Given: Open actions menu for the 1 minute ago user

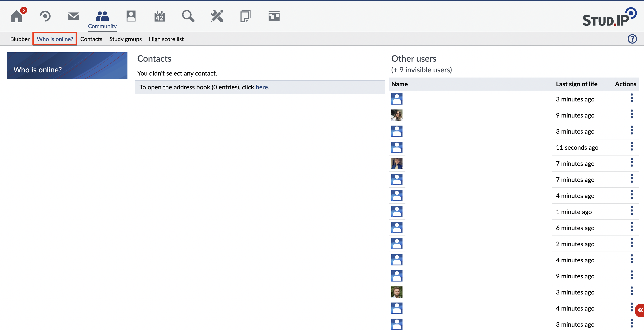Looking at the screenshot, I should pos(631,211).
